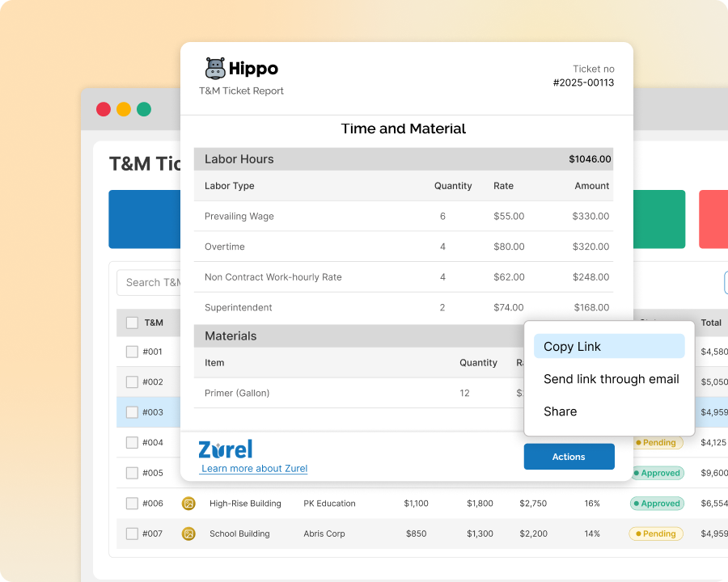Image resolution: width=728 pixels, height=582 pixels.
Task: Click the ticket number #2025-00113
Action: 583,82
